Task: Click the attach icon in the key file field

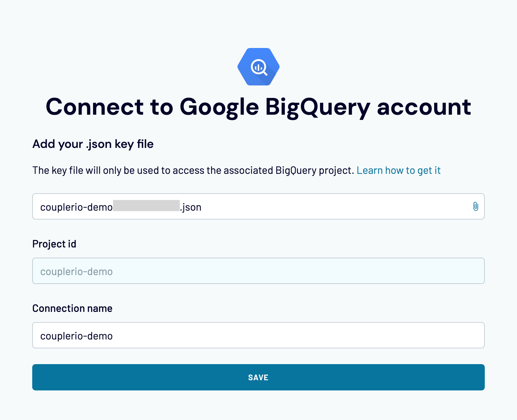Action: [x=476, y=207]
